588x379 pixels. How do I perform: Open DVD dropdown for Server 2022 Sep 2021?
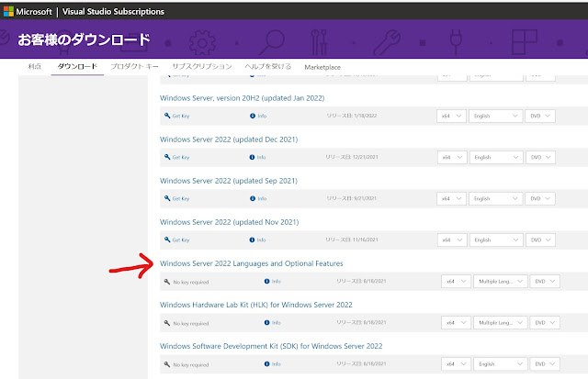[540, 198]
